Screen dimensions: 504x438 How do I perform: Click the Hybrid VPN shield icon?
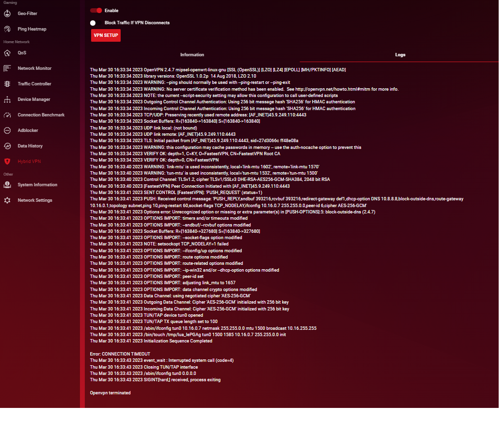(7, 162)
